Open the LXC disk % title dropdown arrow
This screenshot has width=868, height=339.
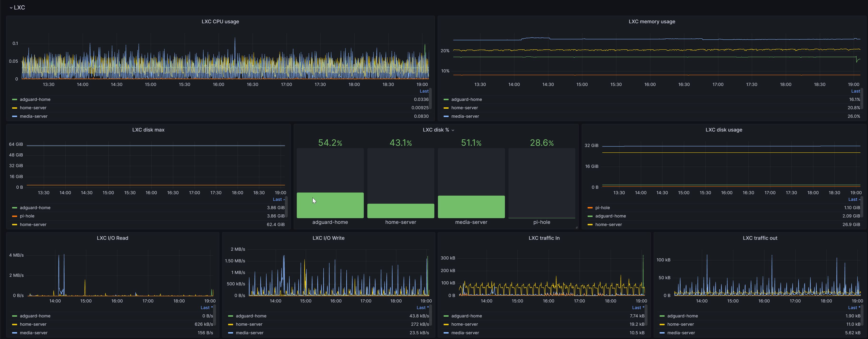pos(452,130)
